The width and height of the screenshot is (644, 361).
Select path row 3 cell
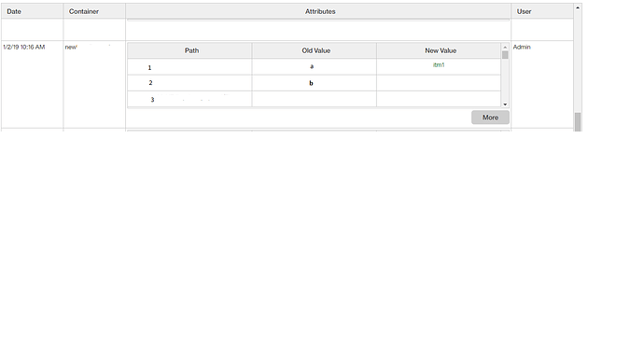tap(189, 99)
